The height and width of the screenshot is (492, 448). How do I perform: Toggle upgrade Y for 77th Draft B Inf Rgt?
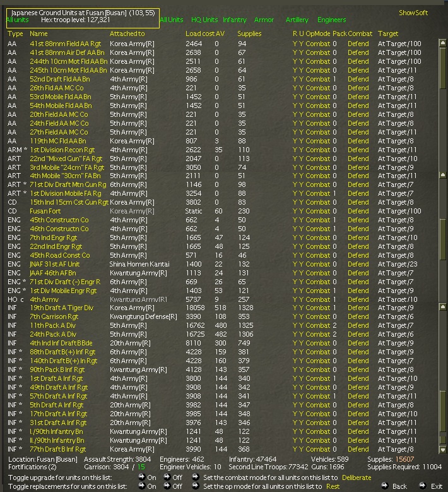point(301,449)
